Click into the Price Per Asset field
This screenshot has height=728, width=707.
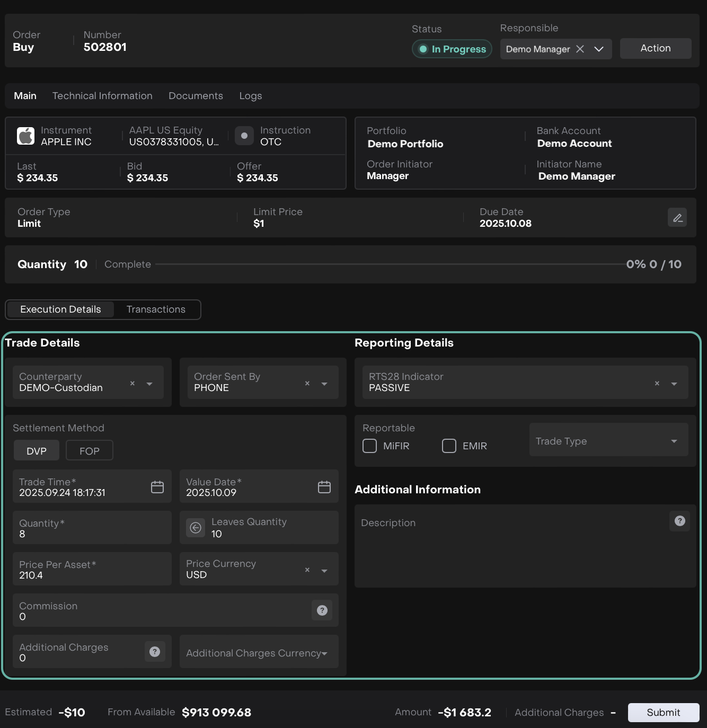92,570
